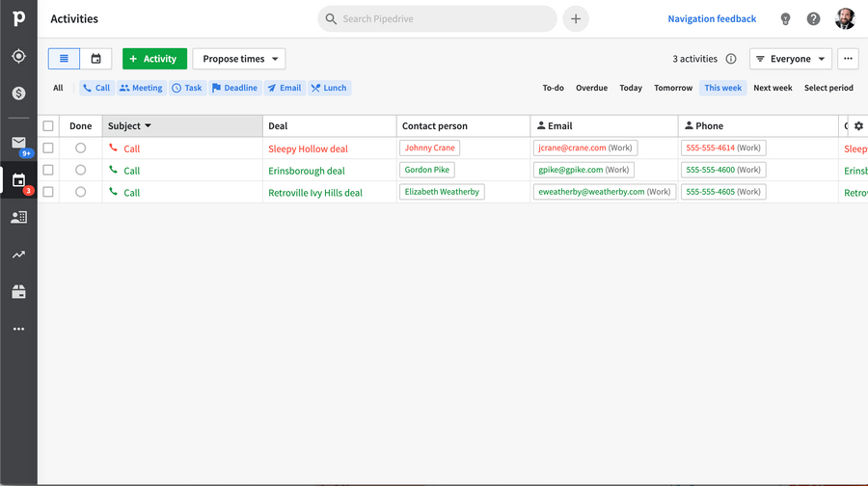868x486 pixels.
Task: Open Navigation feedback link
Action: tap(712, 19)
